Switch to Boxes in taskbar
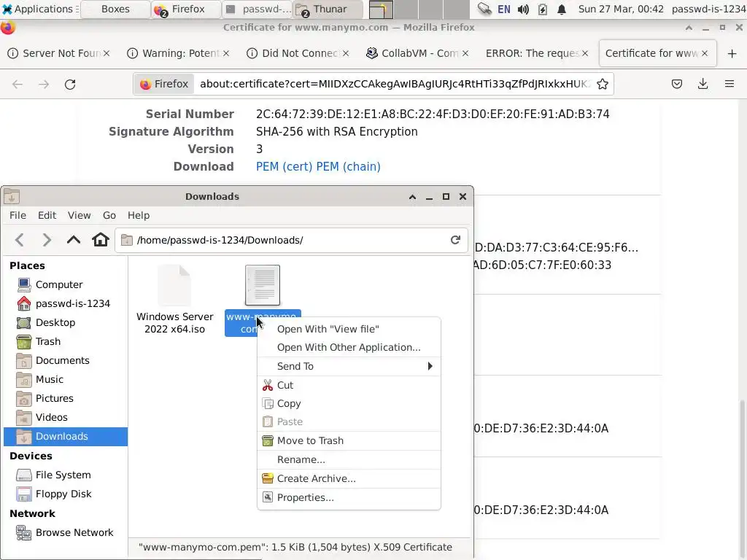 pyautogui.click(x=115, y=9)
